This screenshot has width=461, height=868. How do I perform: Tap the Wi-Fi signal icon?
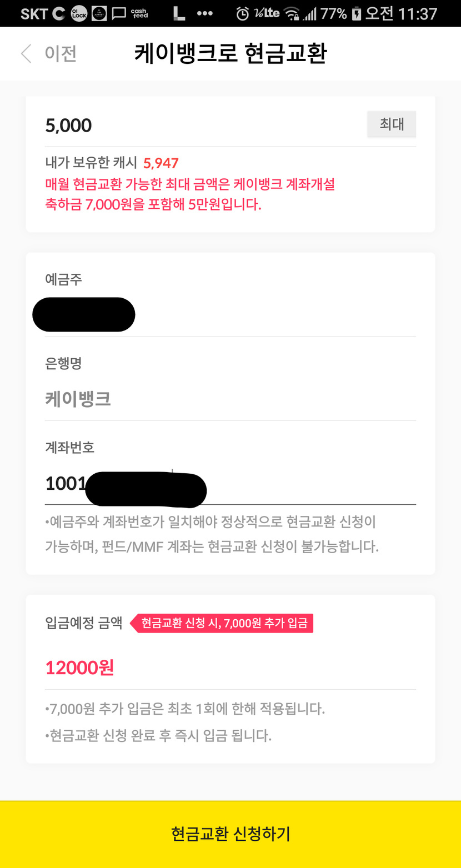[x=291, y=13]
